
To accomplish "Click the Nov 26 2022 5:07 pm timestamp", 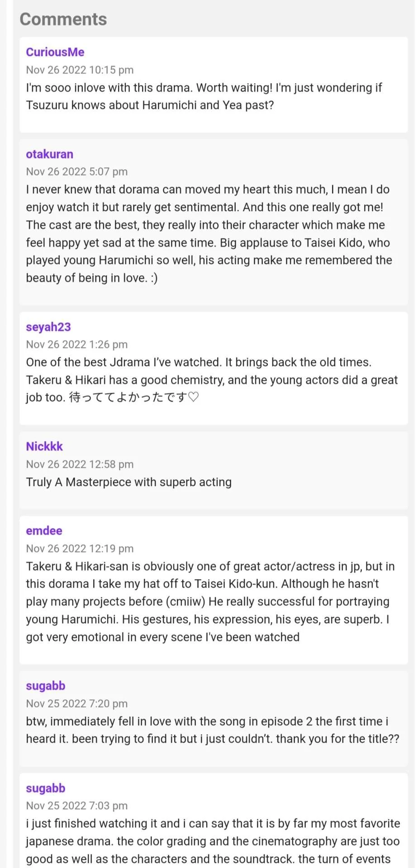I will 77,172.
